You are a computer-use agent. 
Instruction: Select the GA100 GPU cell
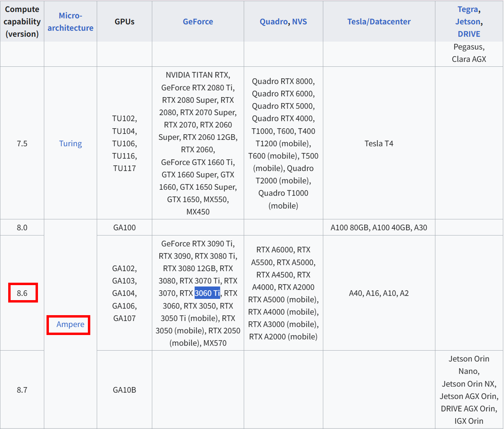point(124,227)
